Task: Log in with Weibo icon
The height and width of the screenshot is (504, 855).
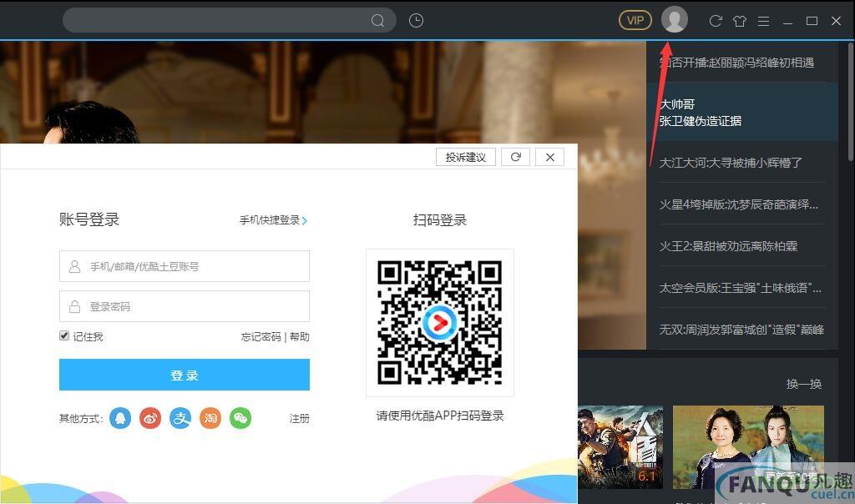Action: click(150, 418)
